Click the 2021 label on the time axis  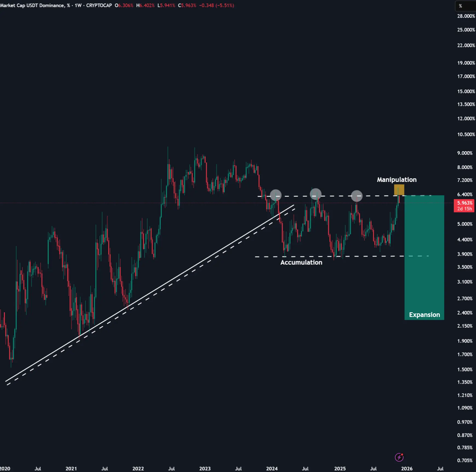(71, 468)
